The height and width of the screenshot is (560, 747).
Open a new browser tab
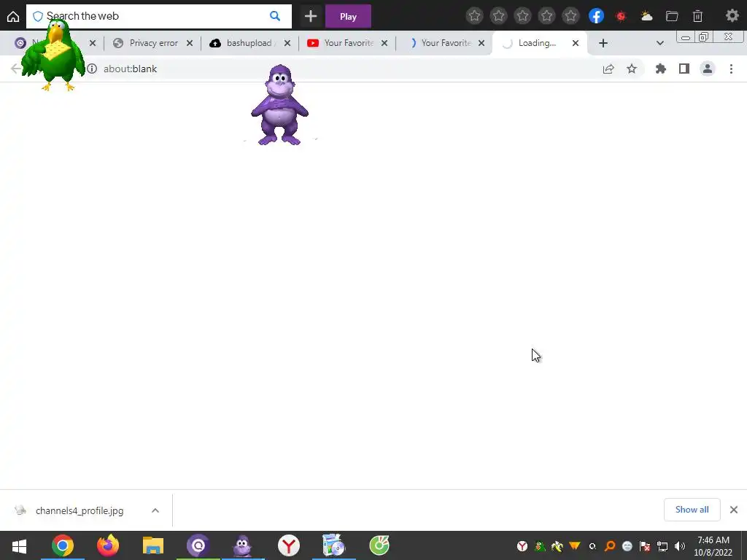pos(603,43)
